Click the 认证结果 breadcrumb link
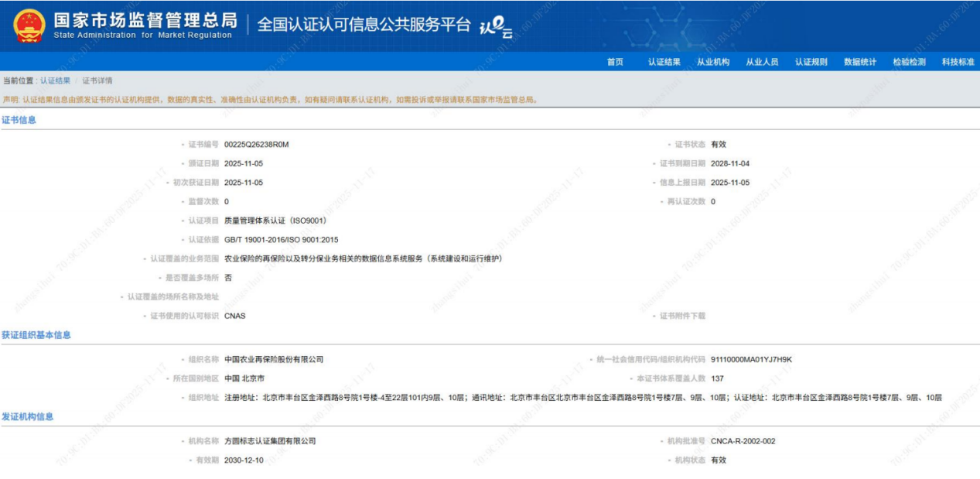 [56, 80]
